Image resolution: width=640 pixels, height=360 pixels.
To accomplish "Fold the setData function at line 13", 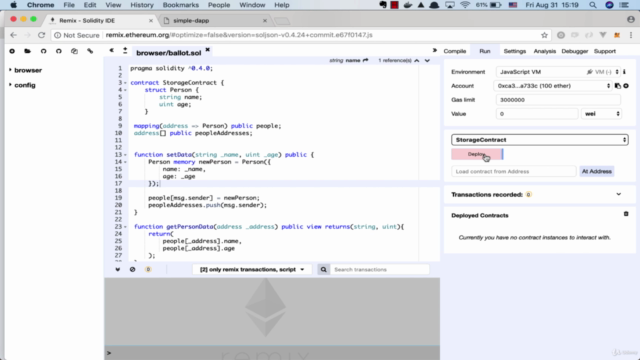I will click(125, 155).
